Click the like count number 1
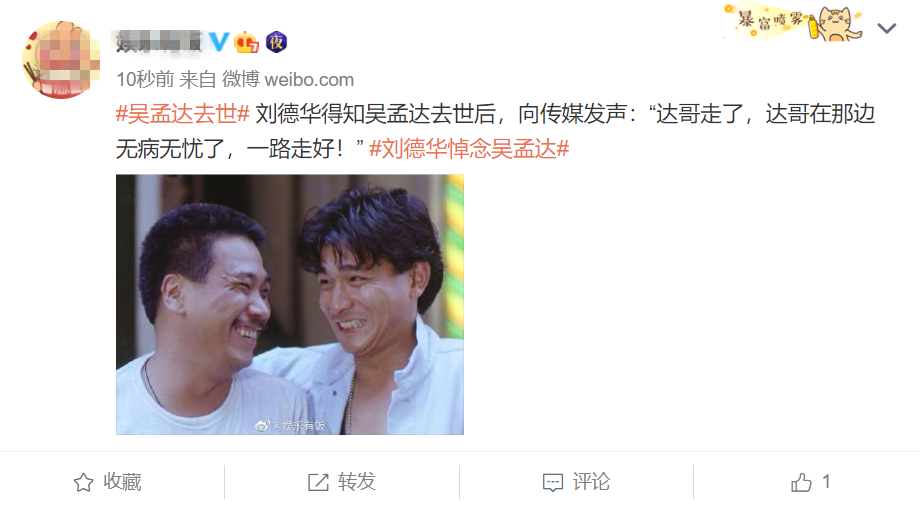 [x=826, y=482]
